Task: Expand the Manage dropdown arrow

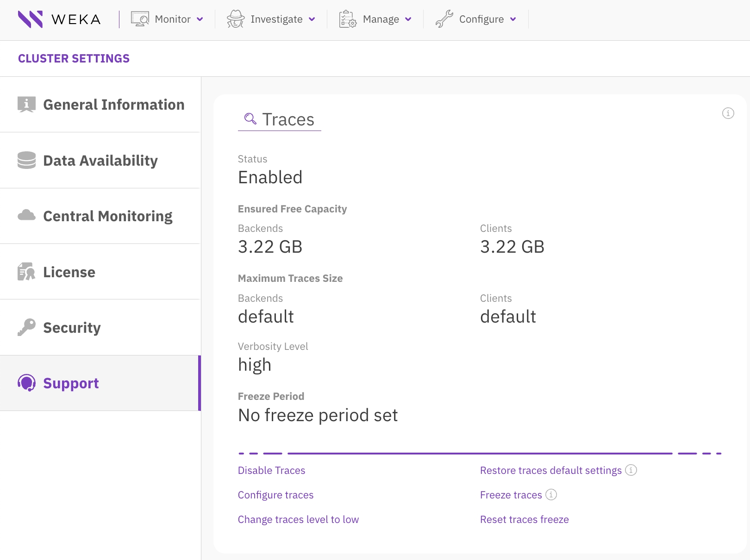Action: (408, 19)
